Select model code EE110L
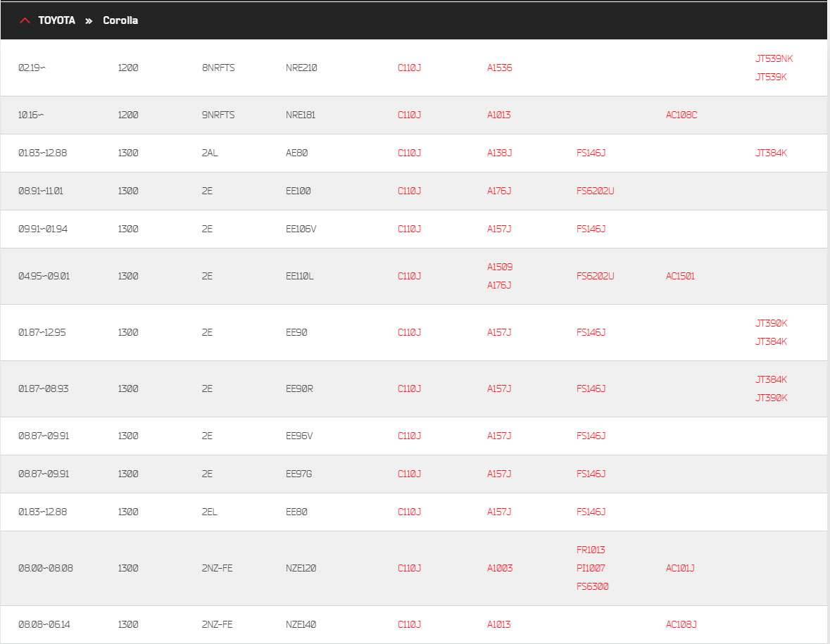Image resolution: width=830 pixels, height=644 pixels. [300, 276]
